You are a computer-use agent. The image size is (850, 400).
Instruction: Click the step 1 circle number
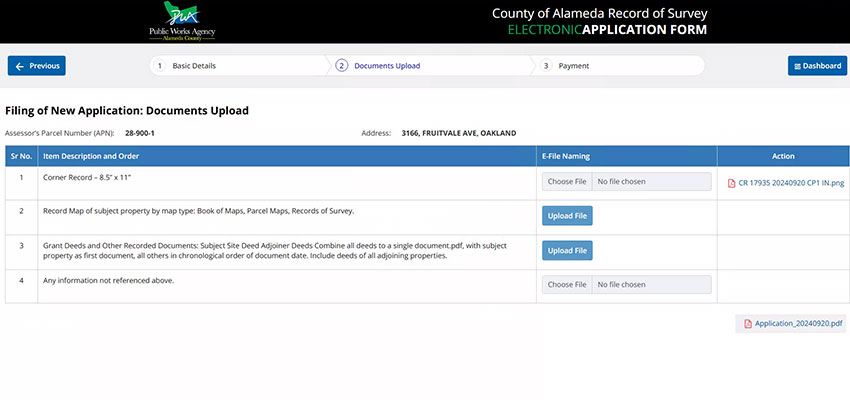tap(160, 66)
